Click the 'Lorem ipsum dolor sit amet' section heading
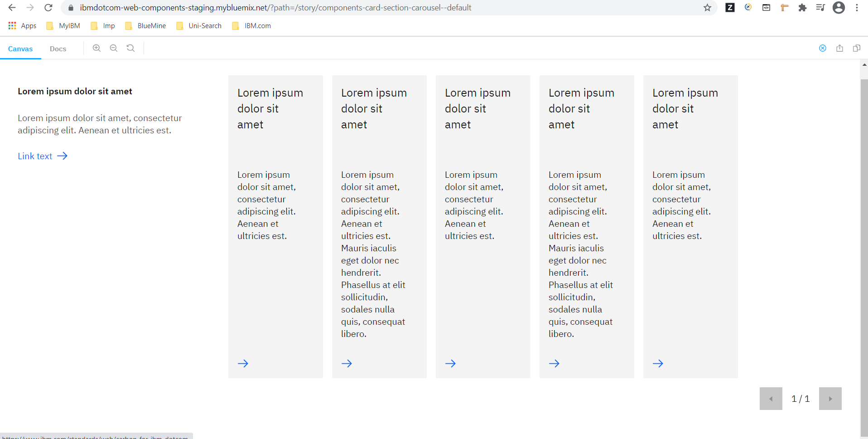The width and height of the screenshot is (868, 439). tap(75, 91)
